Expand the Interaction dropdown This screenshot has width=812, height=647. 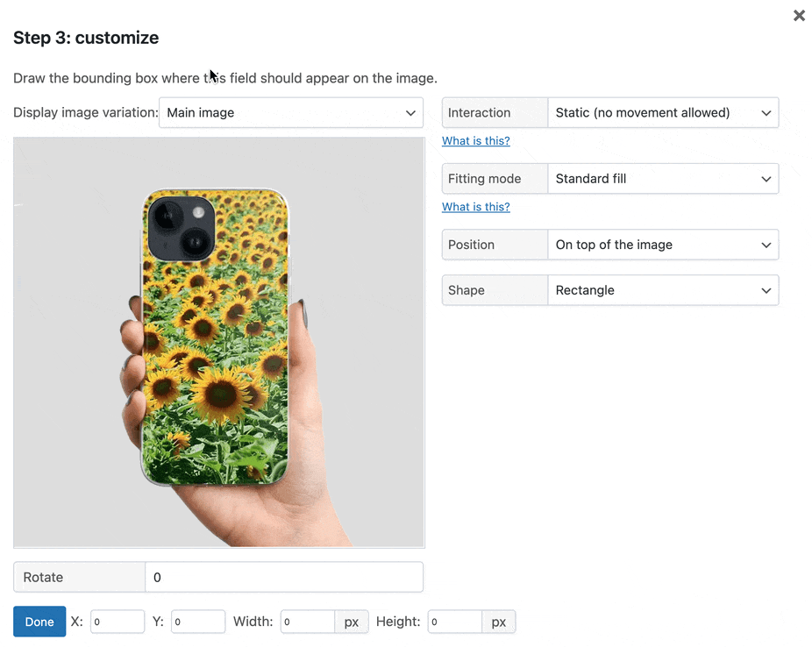tap(663, 112)
